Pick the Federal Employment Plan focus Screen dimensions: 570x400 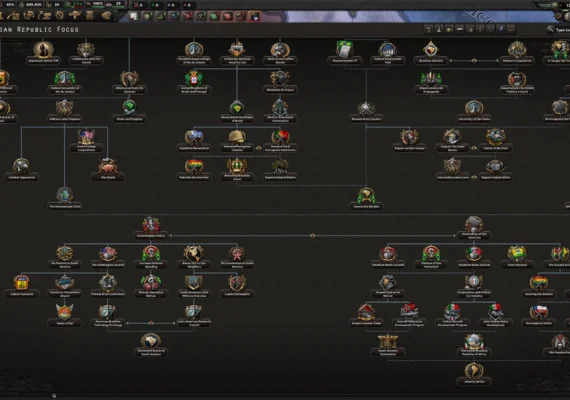[x=388, y=53]
